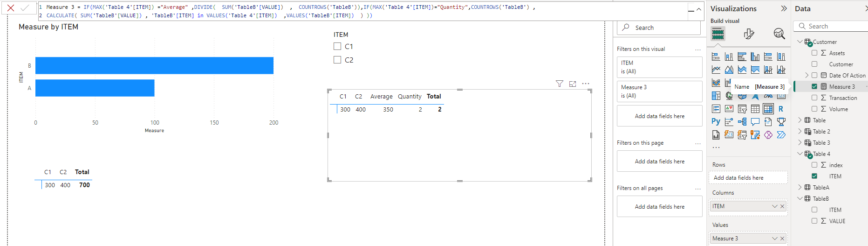Tick the C2 slicer checkbox
Image resolution: width=868 pixels, height=246 pixels.
337,60
